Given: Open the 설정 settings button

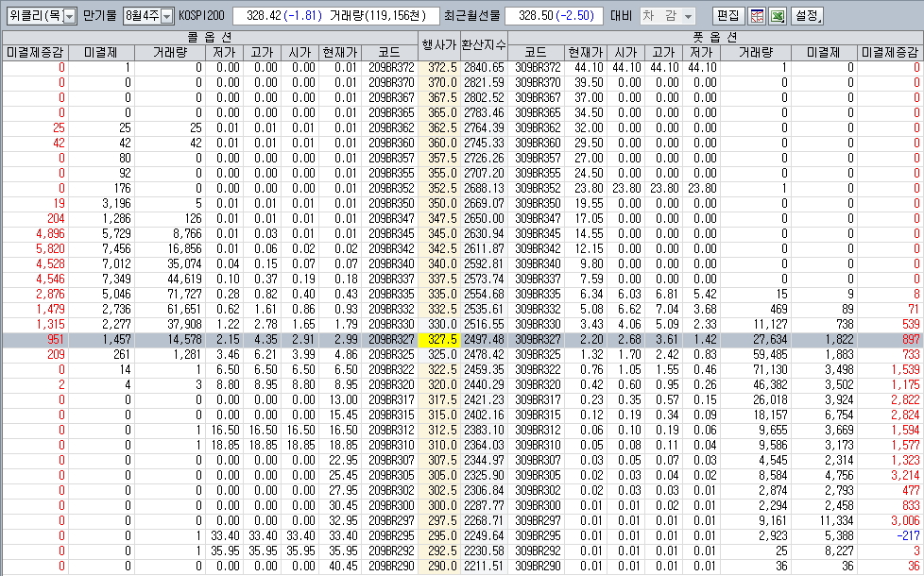Looking at the screenshot, I should click(x=807, y=16).
